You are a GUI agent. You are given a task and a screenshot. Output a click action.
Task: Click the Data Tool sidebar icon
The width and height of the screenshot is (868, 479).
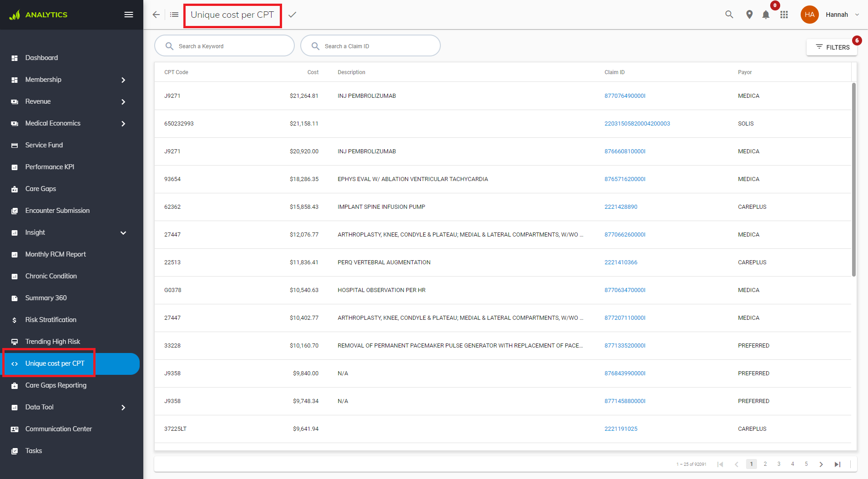pyautogui.click(x=15, y=408)
